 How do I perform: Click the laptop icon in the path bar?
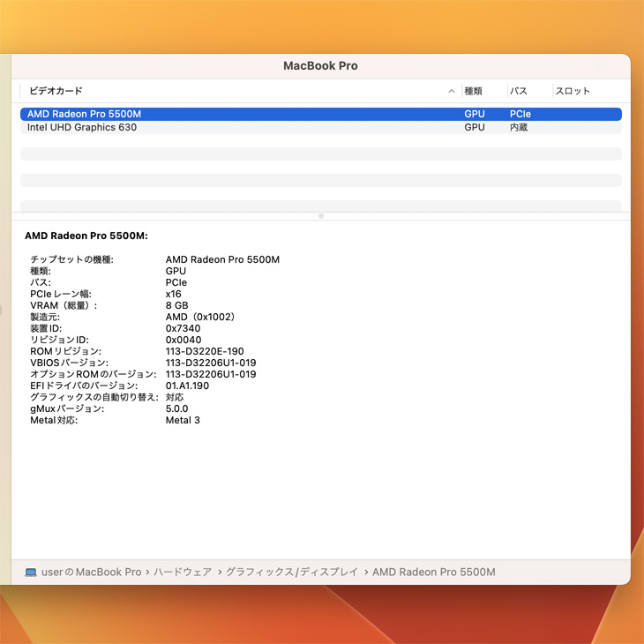click(31, 573)
